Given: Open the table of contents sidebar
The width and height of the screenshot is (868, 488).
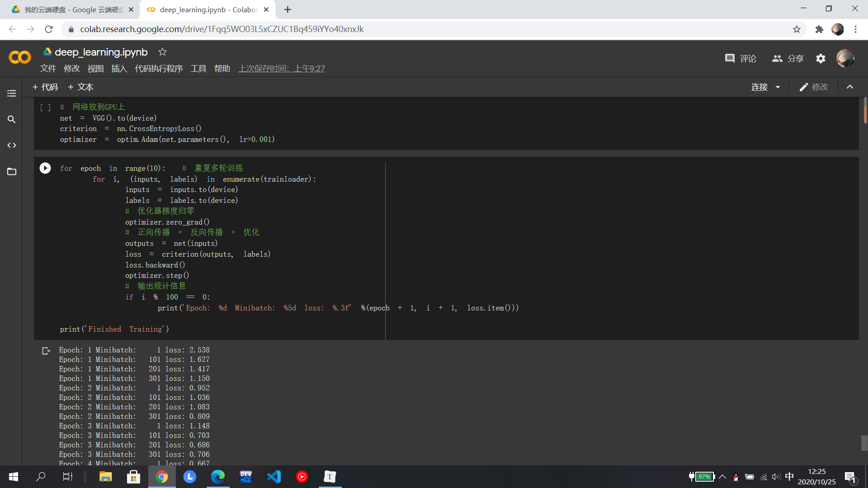Looking at the screenshot, I should (12, 94).
